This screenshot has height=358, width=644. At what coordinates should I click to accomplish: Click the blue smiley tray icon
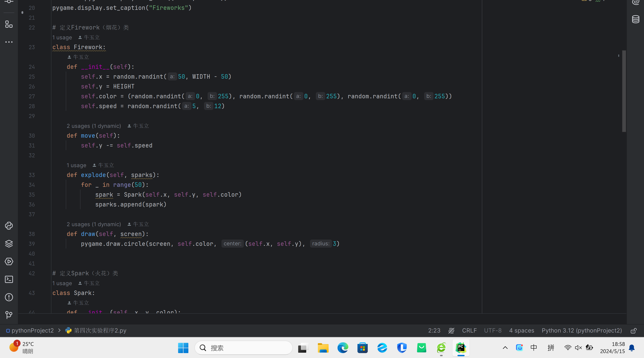point(519,348)
